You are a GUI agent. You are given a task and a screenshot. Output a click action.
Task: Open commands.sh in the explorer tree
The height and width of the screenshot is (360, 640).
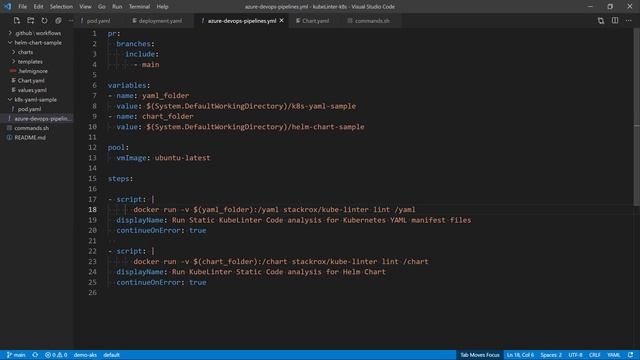[x=31, y=128]
